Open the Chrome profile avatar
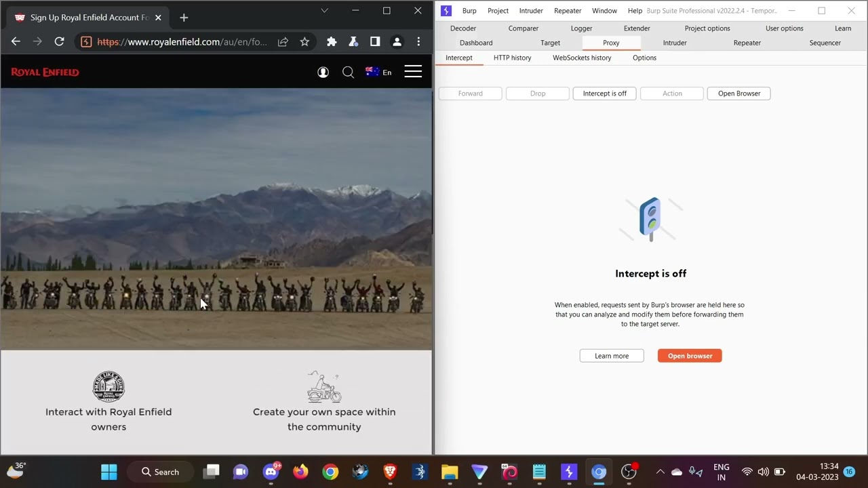 point(397,42)
